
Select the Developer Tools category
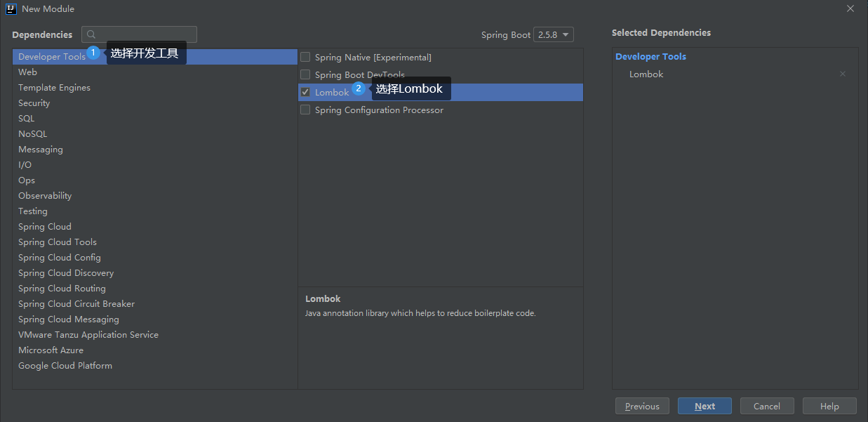[155, 56]
